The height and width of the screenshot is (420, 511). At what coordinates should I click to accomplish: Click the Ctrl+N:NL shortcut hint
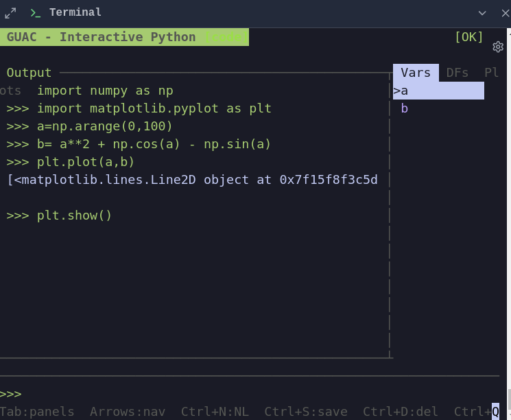[x=215, y=412]
